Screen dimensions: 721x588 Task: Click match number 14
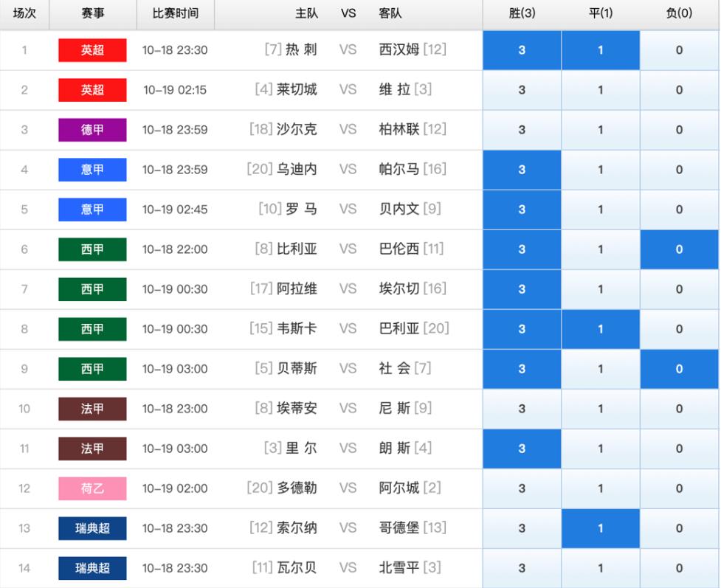tap(24, 568)
